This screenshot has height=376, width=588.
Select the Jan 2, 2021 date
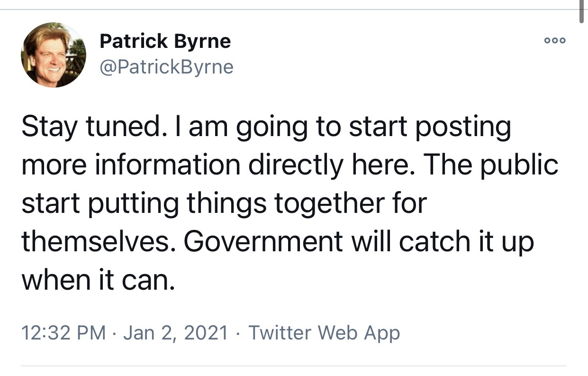[x=176, y=332]
